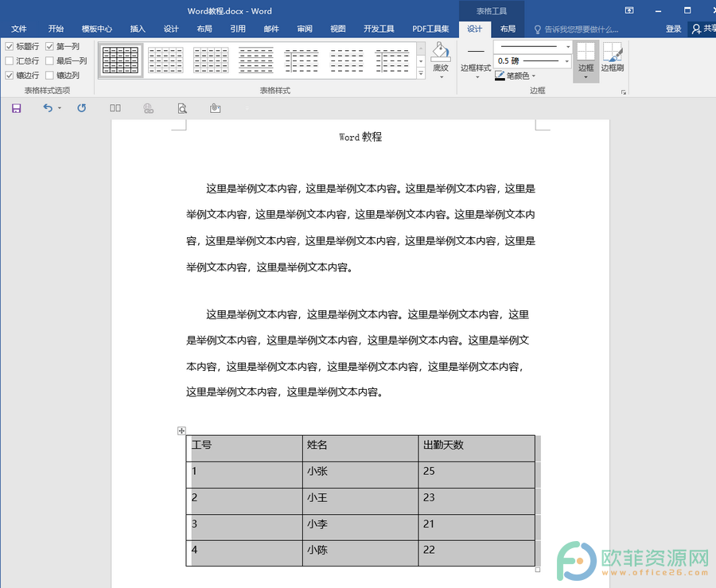Toggle the Header Row checkbox
The width and height of the screenshot is (716, 588).
tap(9, 47)
